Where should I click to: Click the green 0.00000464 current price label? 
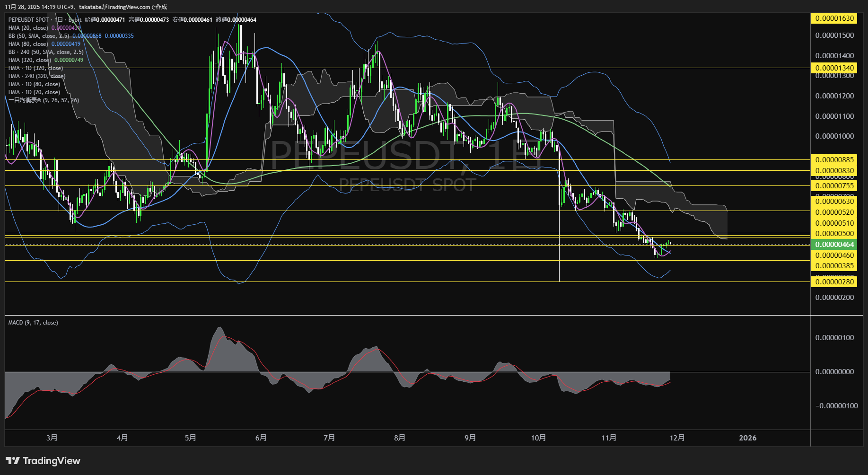pyautogui.click(x=834, y=245)
